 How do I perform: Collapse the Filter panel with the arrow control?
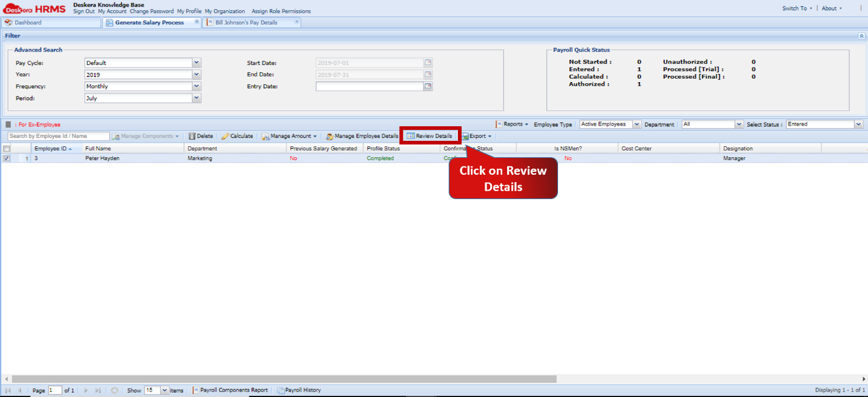coord(861,35)
